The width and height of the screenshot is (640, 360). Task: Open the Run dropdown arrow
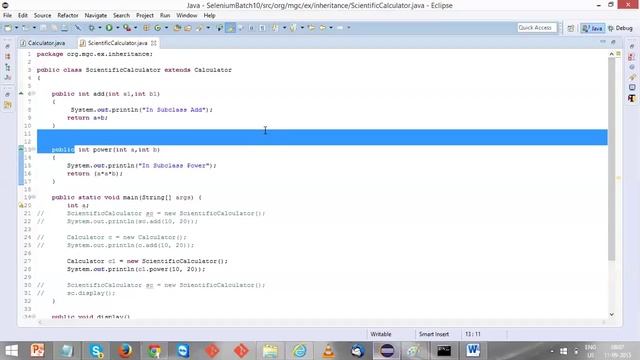point(118,28)
